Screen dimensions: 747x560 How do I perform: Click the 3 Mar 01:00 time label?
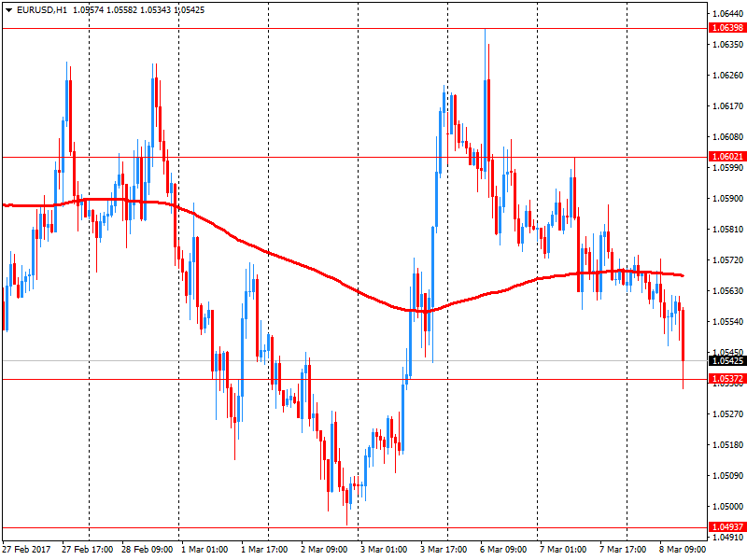[x=385, y=550]
